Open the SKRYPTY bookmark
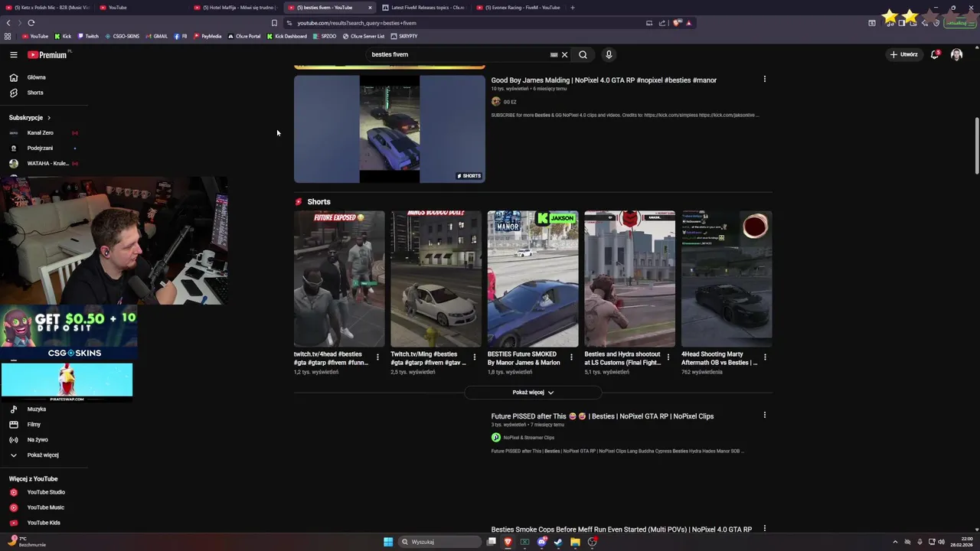 pyautogui.click(x=404, y=36)
